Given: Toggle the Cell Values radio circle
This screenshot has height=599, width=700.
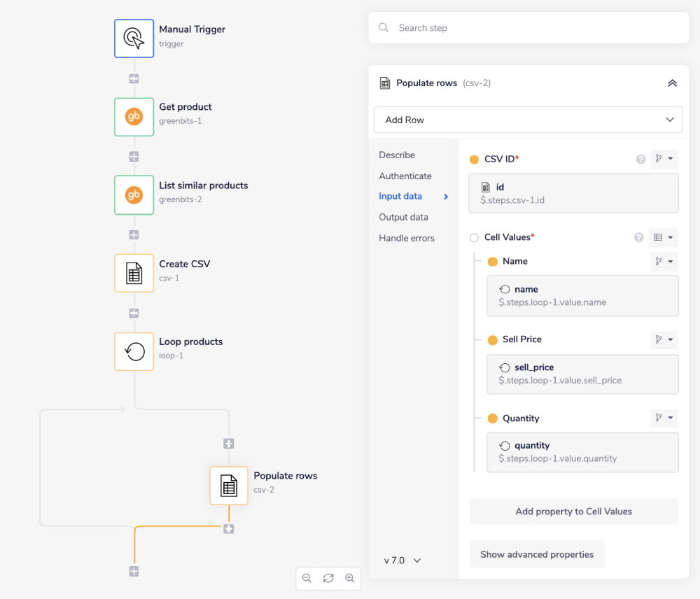Looking at the screenshot, I should click(474, 238).
